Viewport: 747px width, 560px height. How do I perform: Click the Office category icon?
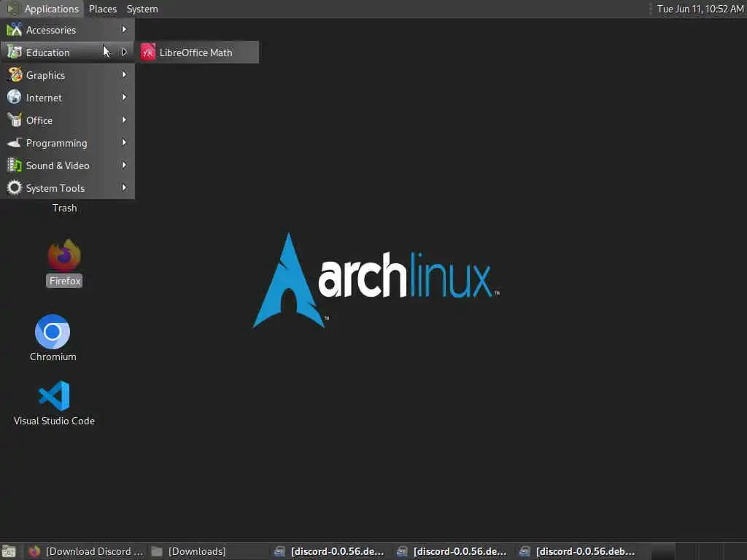click(x=15, y=120)
